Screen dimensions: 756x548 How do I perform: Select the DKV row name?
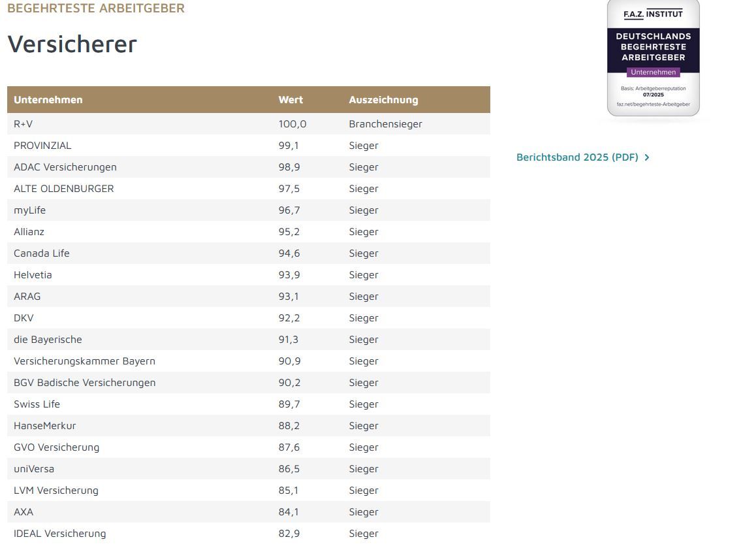(24, 318)
